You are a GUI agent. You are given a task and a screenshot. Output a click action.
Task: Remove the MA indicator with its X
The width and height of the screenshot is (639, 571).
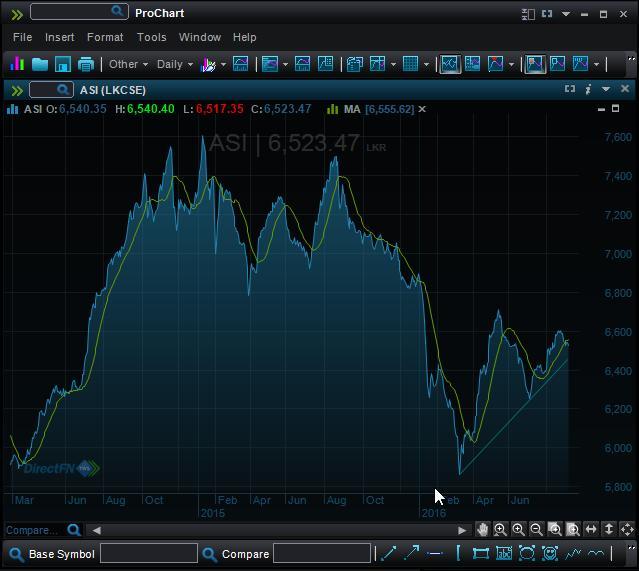point(422,109)
